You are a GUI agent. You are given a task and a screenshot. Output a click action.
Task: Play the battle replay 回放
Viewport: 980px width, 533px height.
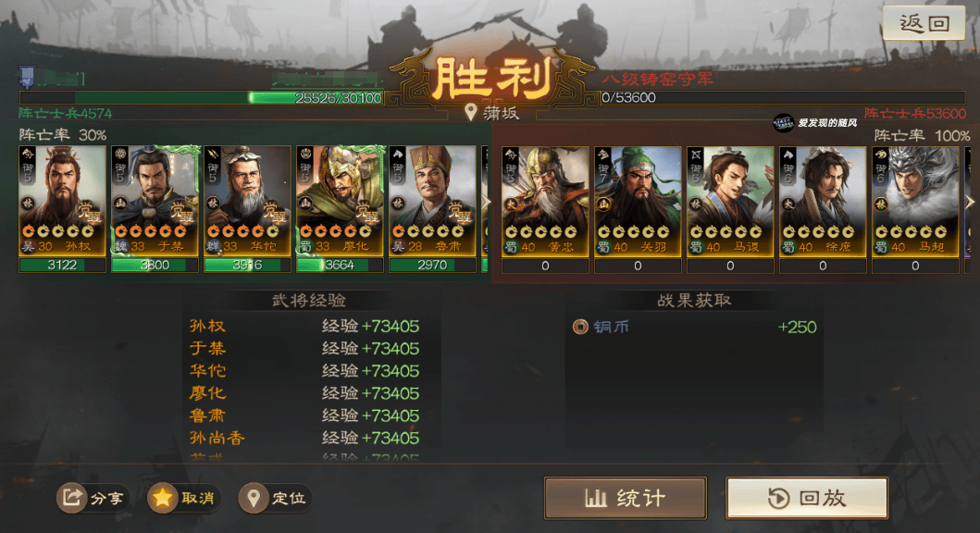(807, 498)
